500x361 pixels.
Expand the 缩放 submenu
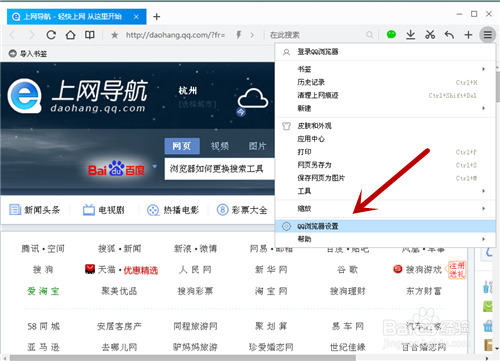385,209
